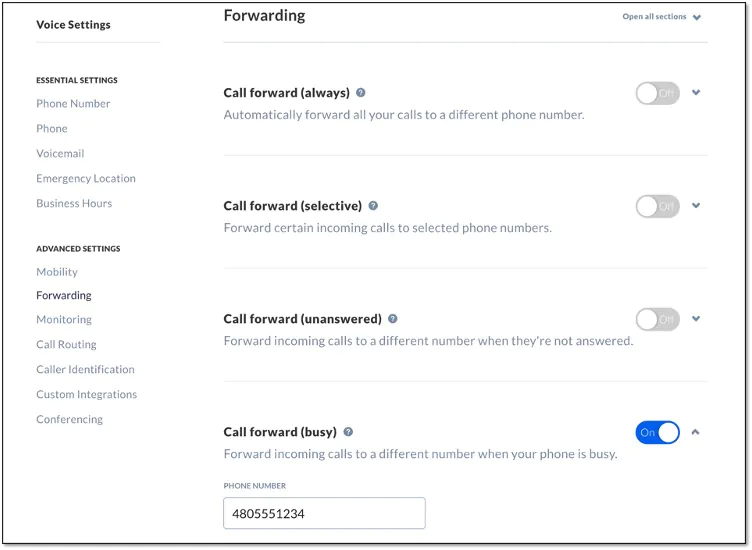Click help icon next to Call forward (busy)
Screen dimensions: 752x550
pyautogui.click(x=348, y=432)
